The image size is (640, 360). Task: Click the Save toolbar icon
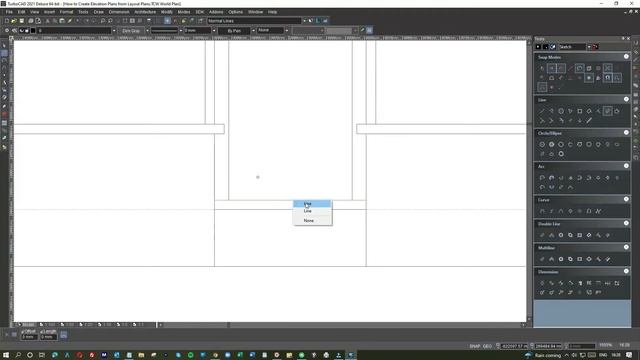tap(22, 21)
